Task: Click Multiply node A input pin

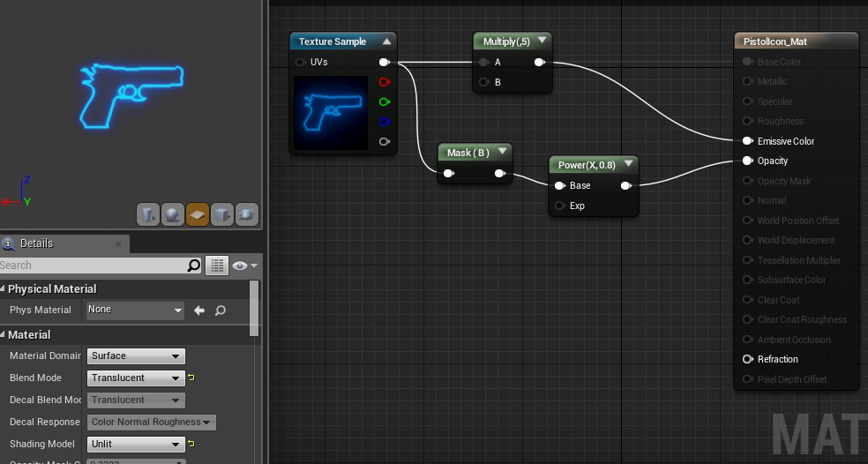Action: [x=483, y=62]
